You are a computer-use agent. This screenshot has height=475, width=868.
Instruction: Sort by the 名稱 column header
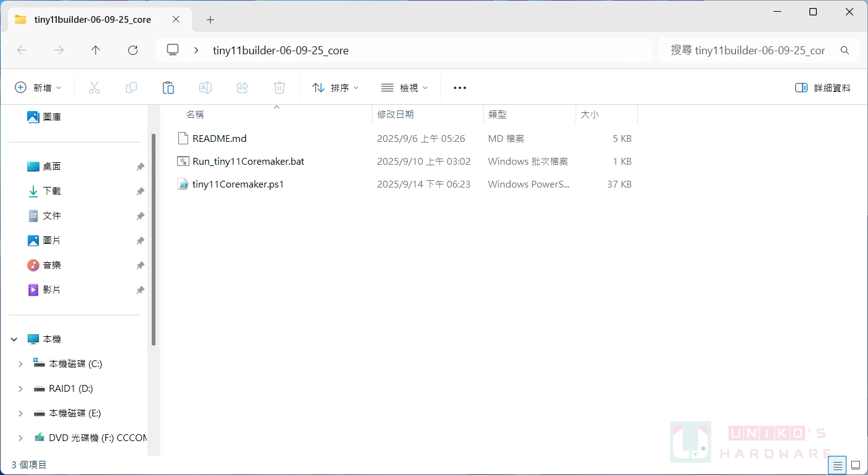[x=195, y=115]
